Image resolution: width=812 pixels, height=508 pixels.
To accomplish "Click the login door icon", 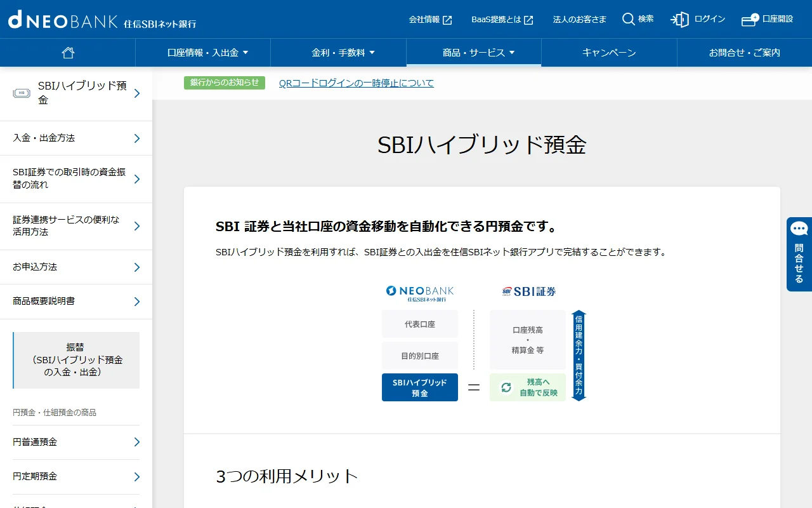I will pyautogui.click(x=679, y=20).
